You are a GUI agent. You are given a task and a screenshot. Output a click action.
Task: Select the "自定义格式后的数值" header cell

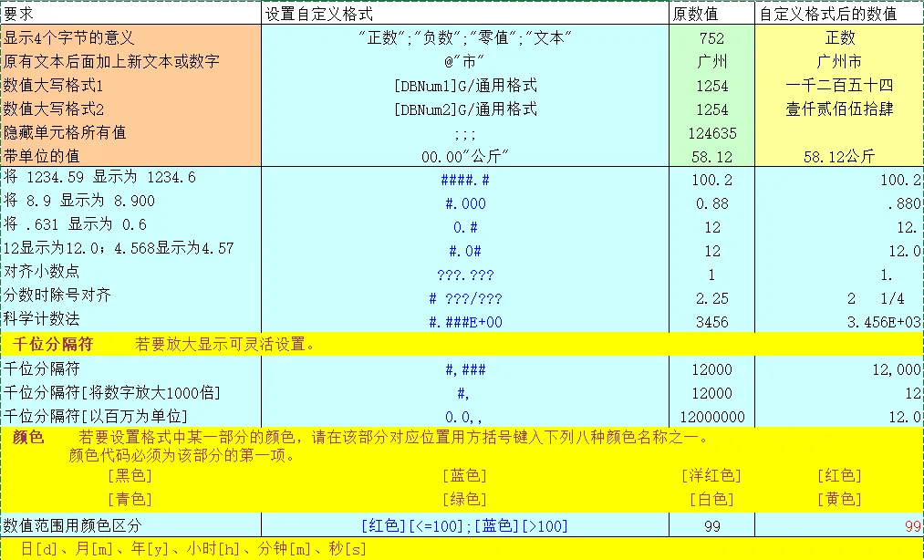pyautogui.click(x=839, y=14)
